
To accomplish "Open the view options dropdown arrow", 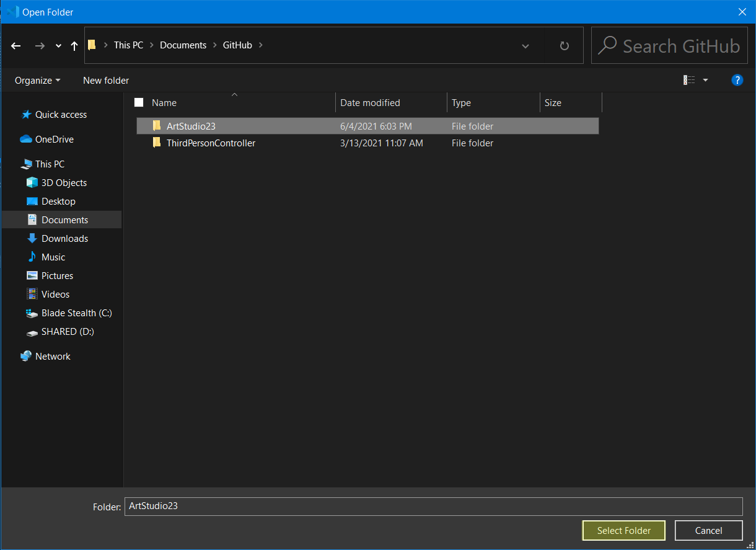I will [705, 80].
